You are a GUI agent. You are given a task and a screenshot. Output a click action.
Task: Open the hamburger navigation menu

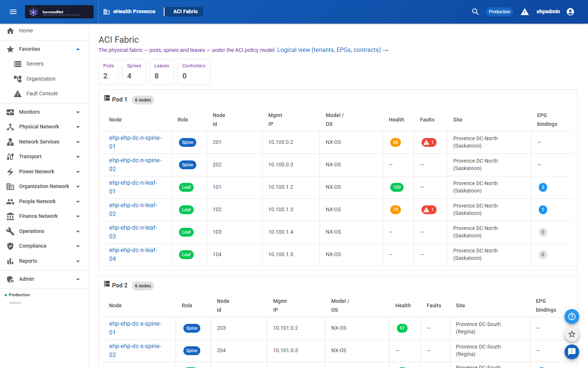point(13,12)
